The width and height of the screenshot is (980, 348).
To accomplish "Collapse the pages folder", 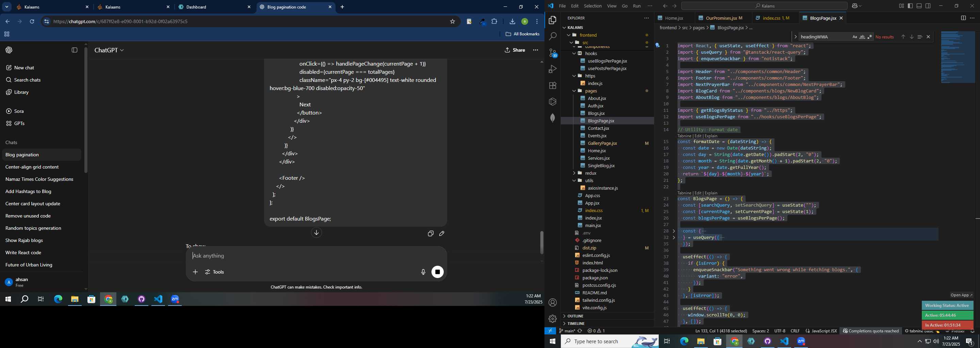I will (574, 91).
